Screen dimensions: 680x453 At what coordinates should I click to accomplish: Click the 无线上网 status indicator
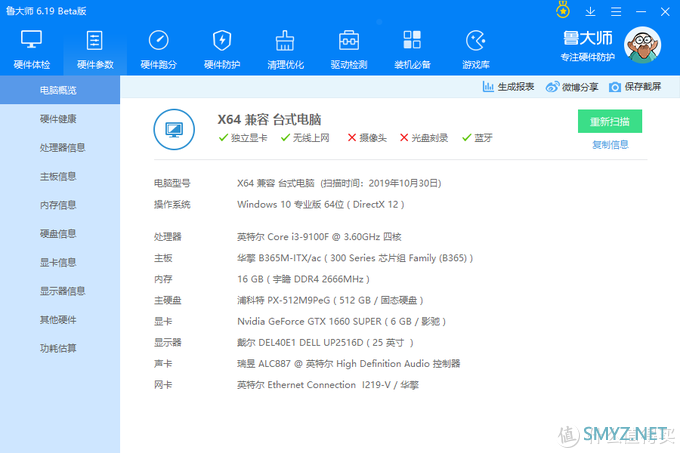tap(305, 138)
